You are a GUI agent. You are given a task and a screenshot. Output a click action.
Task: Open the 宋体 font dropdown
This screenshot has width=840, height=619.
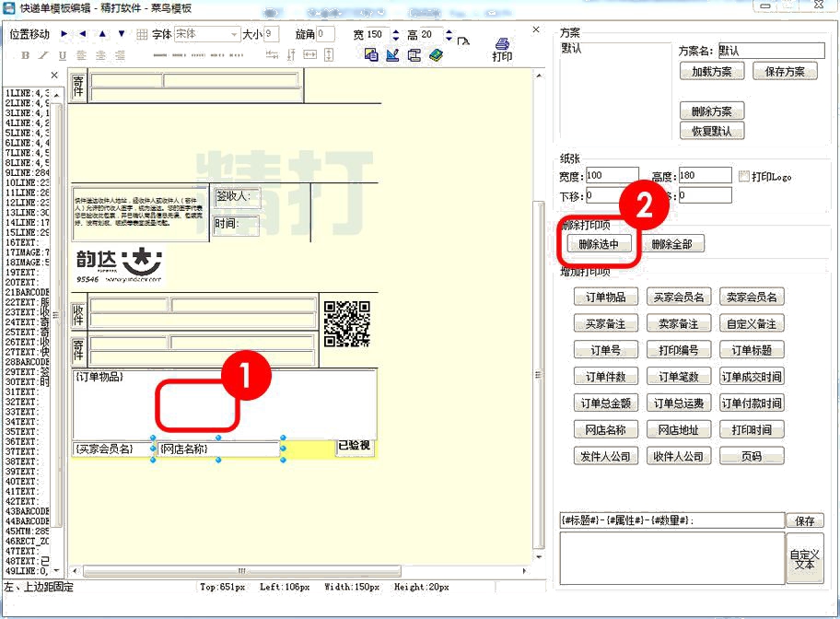(x=233, y=34)
